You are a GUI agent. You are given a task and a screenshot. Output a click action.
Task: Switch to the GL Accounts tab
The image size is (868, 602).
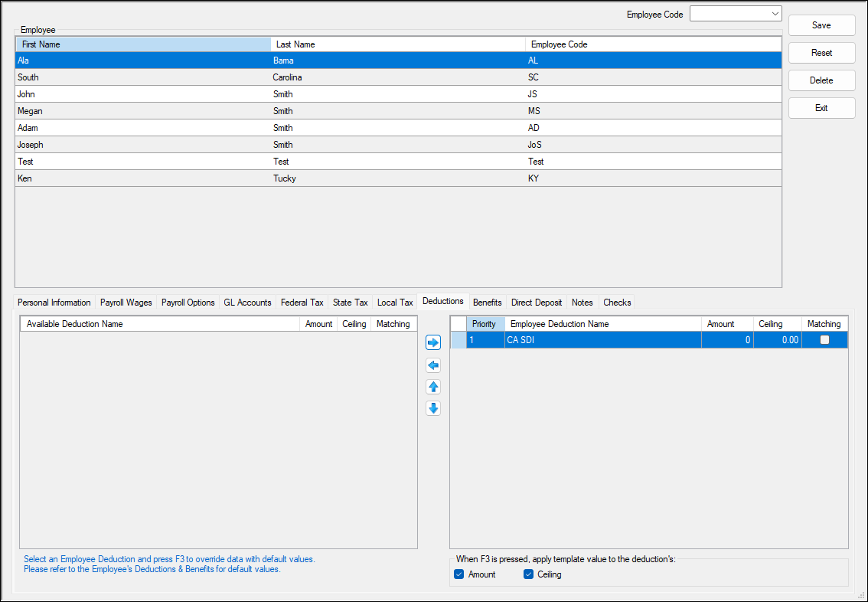tap(247, 303)
